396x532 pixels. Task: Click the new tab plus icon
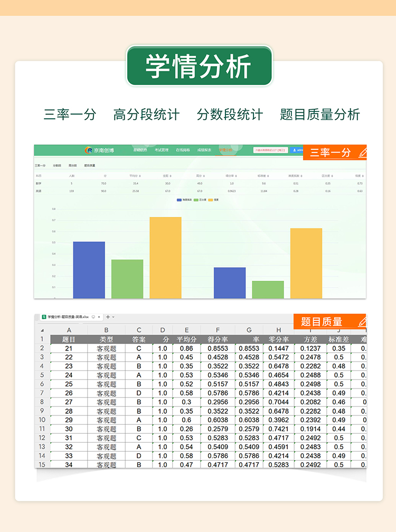click(108, 317)
